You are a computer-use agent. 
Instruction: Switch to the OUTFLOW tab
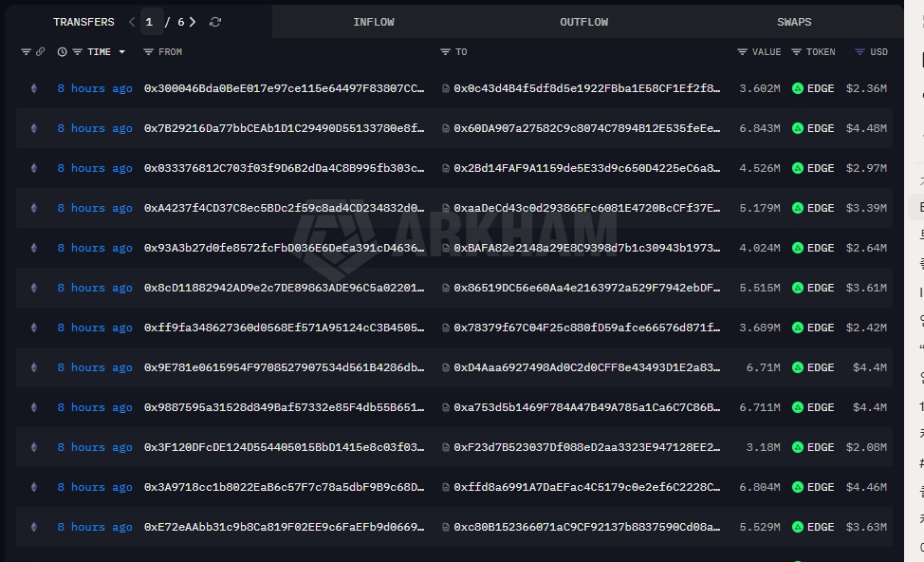[583, 22]
